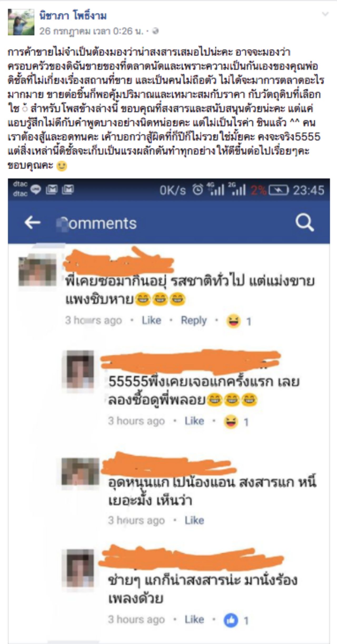Click the Comments header title
Image resolution: width=337 pixels, height=644 pixels.
click(x=97, y=223)
